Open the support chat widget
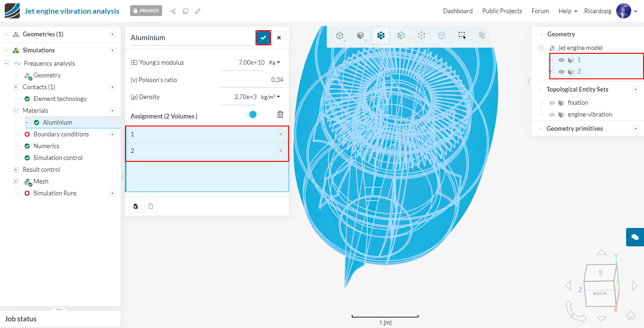 [635, 237]
